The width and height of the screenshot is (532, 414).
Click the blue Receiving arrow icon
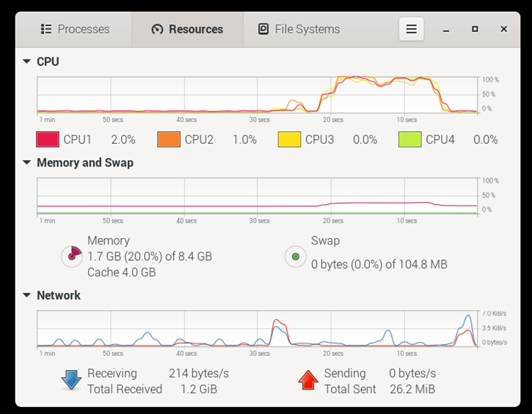pos(71,380)
